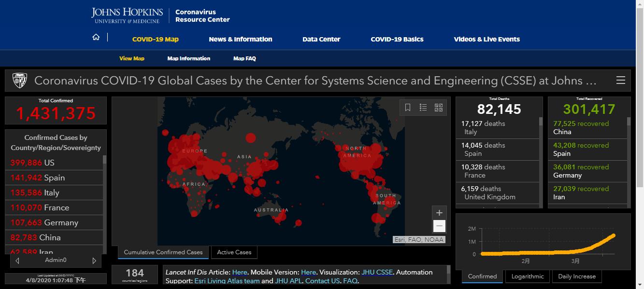Open the Data Center menu
The height and width of the screenshot is (289, 644).
pyautogui.click(x=321, y=39)
